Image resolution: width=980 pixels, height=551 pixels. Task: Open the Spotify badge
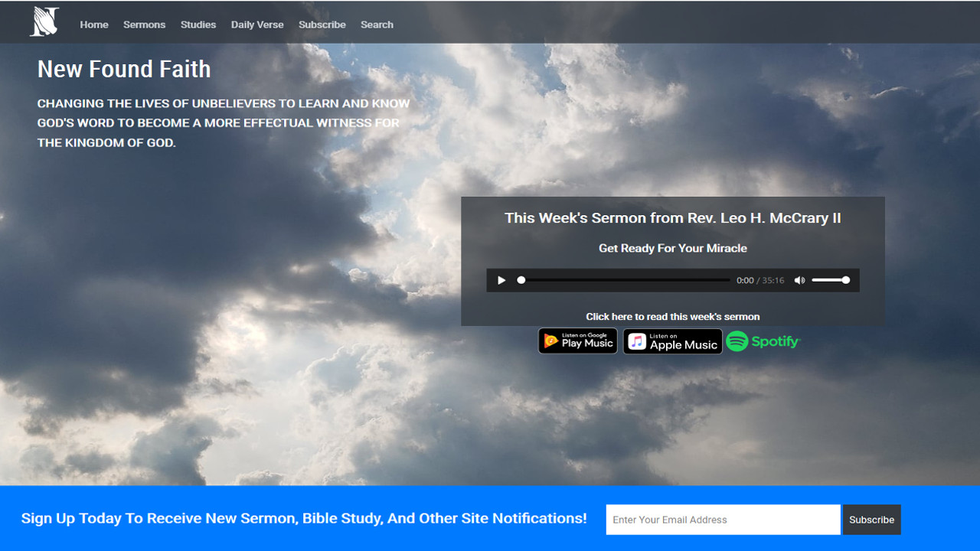[x=763, y=341]
